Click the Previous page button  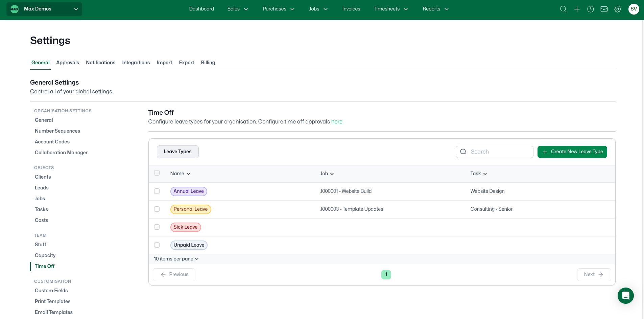coord(174,275)
